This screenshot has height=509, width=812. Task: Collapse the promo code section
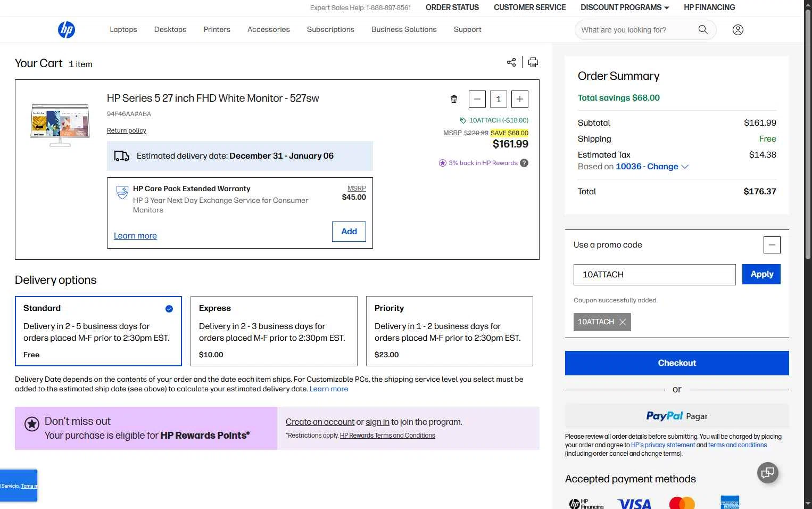[772, 245]
